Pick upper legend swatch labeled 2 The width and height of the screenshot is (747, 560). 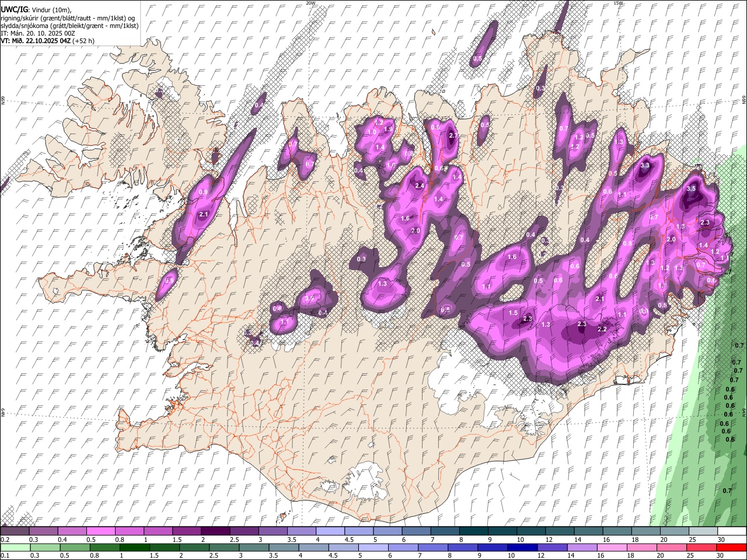(x=215, y=531)
